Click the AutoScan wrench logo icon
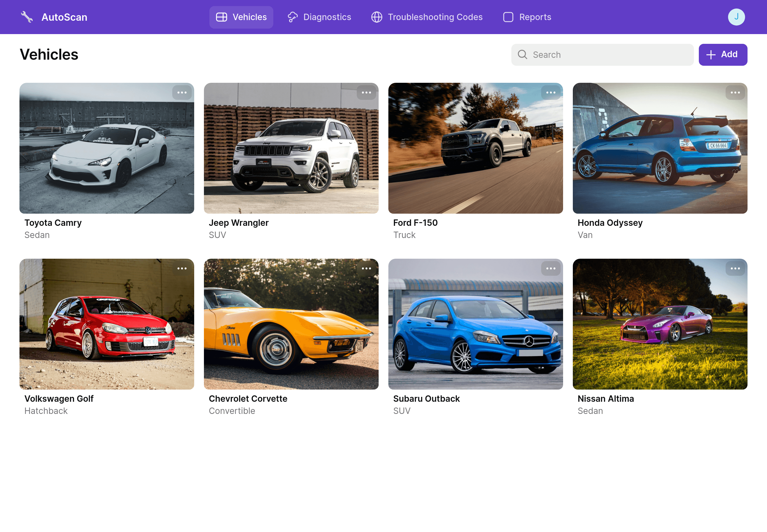The image size is (767, 532). click(x=27, y=17)
